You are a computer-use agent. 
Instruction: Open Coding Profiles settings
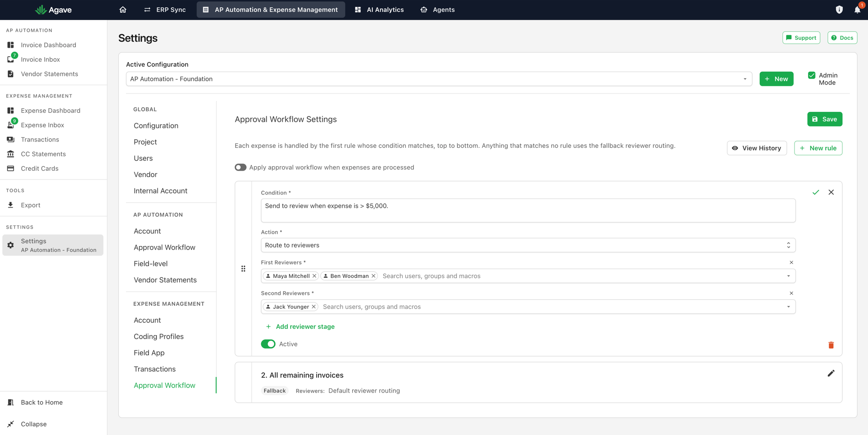(159, 336)
